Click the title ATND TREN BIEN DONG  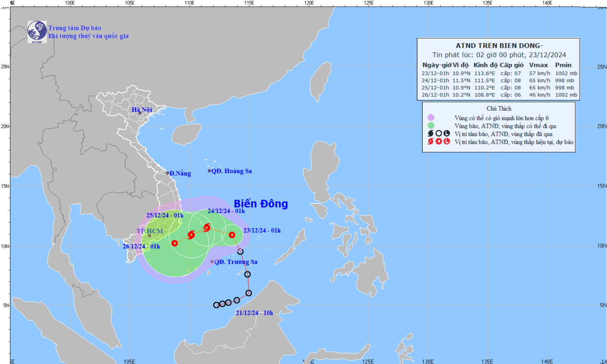coord(498,46)
